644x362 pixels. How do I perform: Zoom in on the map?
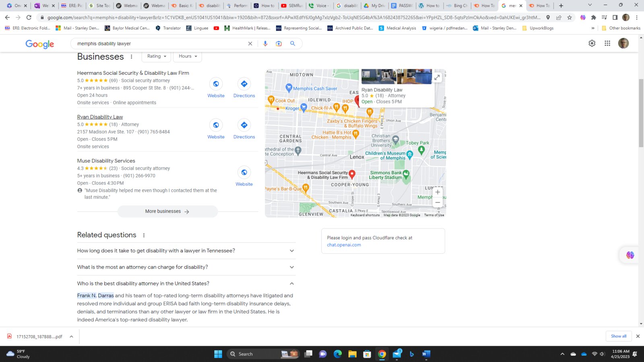click(x=438, y=192)
